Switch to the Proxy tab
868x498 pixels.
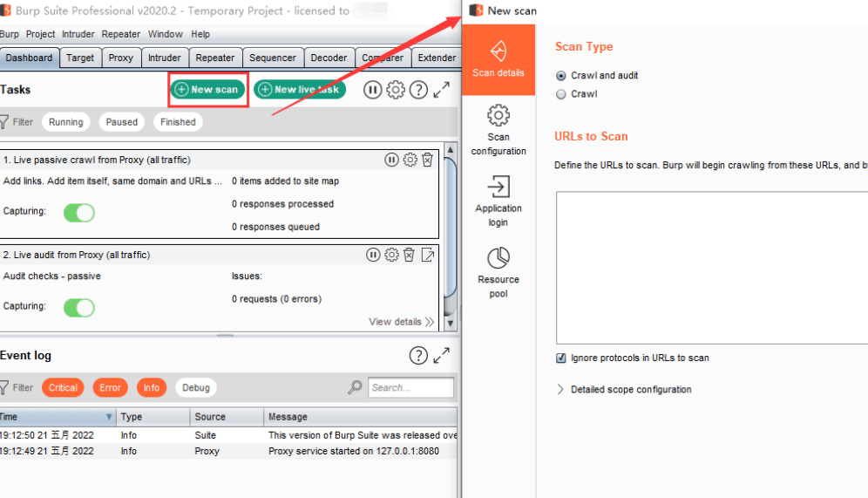tap(120, 58)
